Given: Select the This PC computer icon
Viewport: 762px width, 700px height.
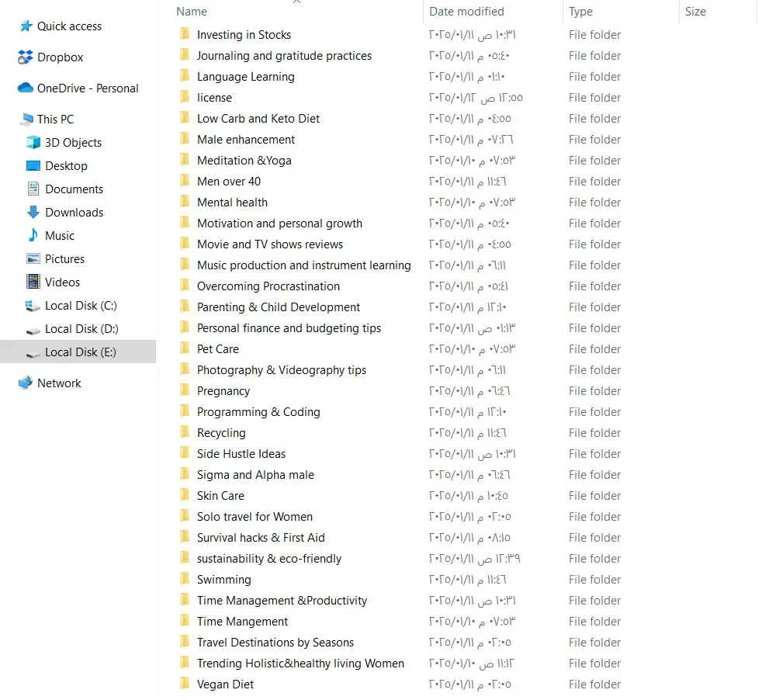Looking at the screenshot, I should click(x=26, y=119).
